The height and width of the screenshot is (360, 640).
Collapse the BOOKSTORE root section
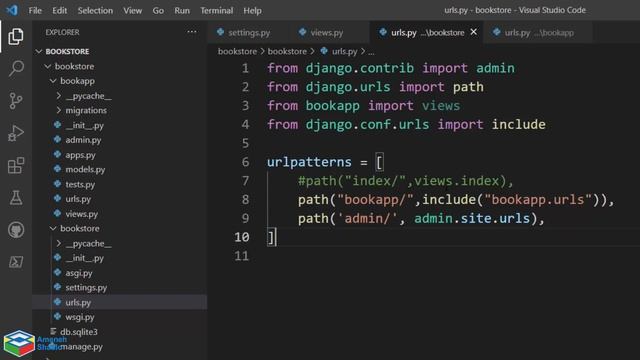(x=39, y=51)
